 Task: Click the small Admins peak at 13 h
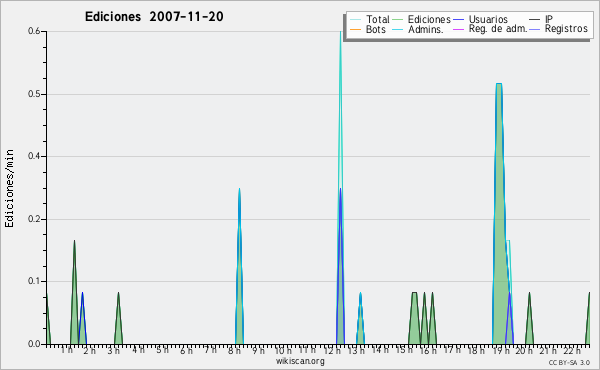point(360,319)
